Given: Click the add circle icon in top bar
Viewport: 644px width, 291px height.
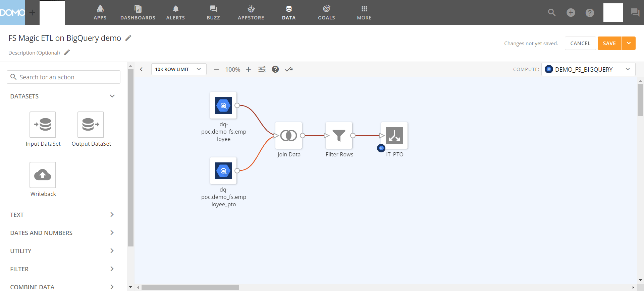Looking at the screenshot, I should click(571, 13).
